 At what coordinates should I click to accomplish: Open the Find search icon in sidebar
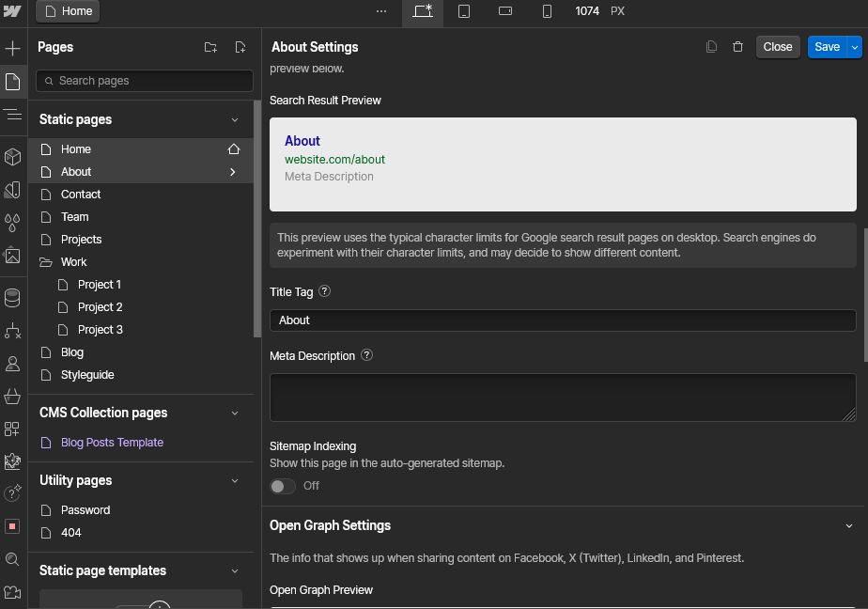pos(12,559)
